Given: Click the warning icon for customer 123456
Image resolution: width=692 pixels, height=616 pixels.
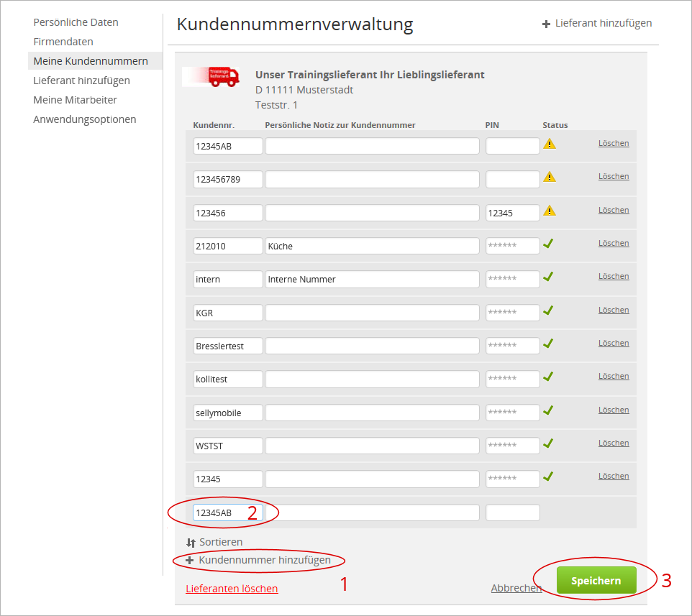Looking at the screenshot, I should pos(550,211).
